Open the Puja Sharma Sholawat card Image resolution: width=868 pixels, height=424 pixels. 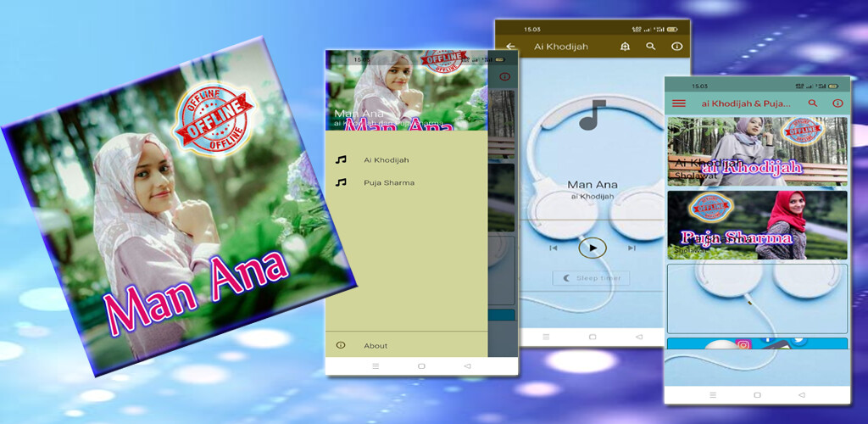pos(757,226)
